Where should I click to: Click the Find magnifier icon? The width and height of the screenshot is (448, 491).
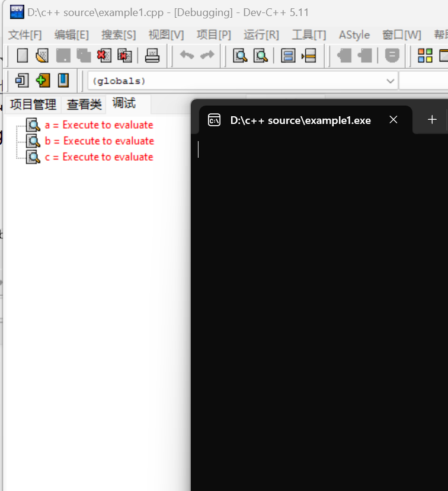coord(240,56)
